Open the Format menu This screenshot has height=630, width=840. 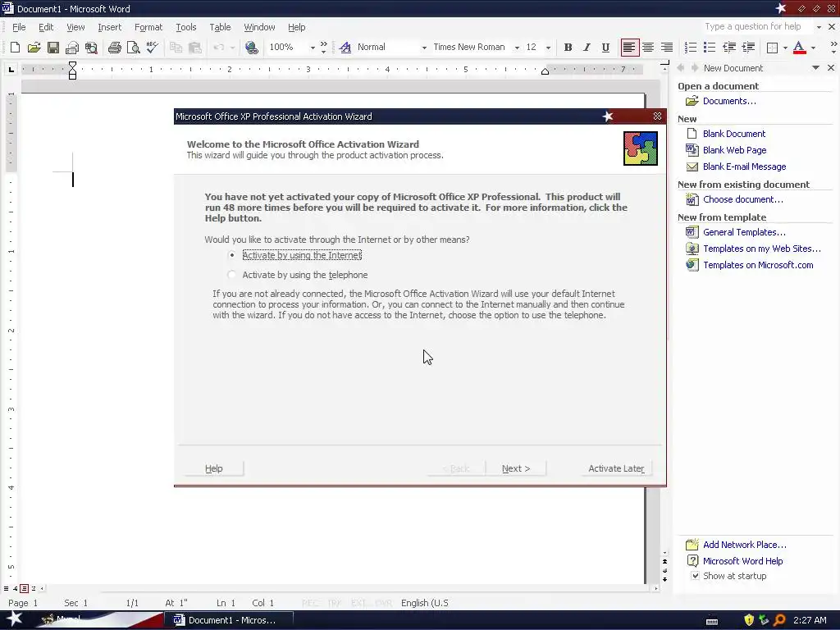pos(148,27)
